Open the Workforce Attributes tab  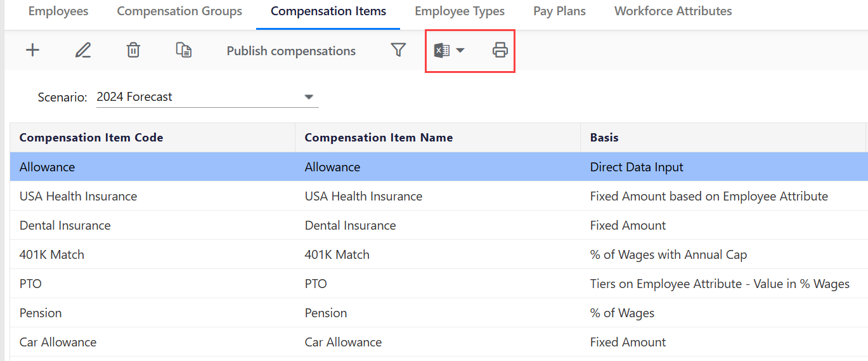pos(673,11)
